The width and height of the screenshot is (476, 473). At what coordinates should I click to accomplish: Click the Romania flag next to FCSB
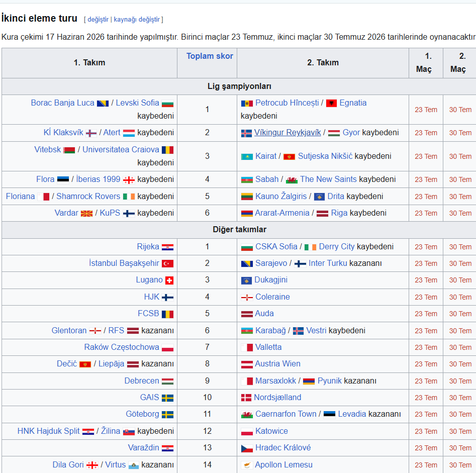point(167,314)
